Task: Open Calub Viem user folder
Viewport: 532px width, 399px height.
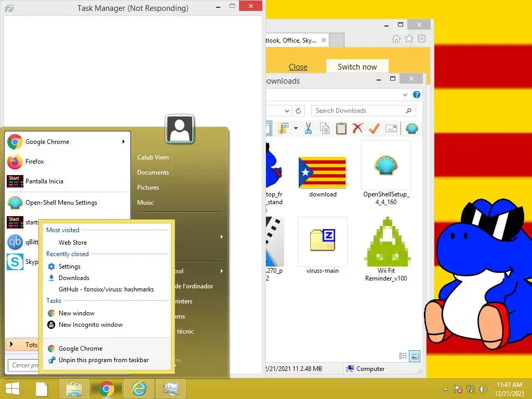Action: click(153, 157)
